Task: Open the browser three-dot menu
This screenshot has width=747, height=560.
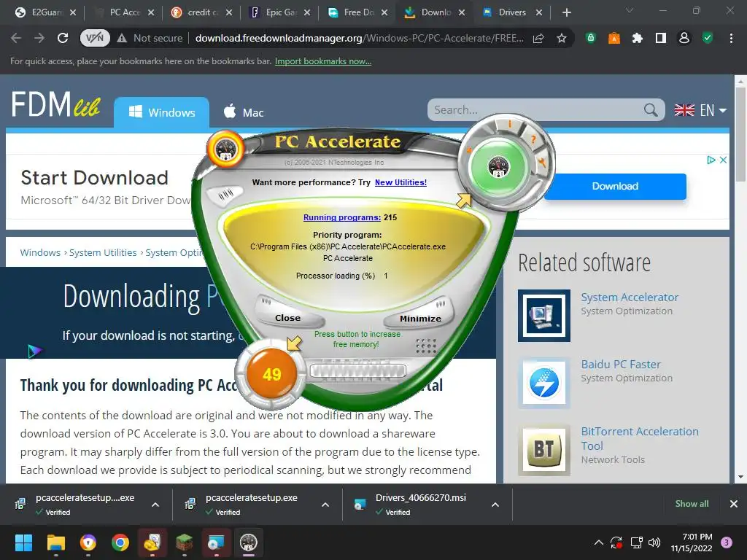Action: pyautogui.click(x=731, y=38)
